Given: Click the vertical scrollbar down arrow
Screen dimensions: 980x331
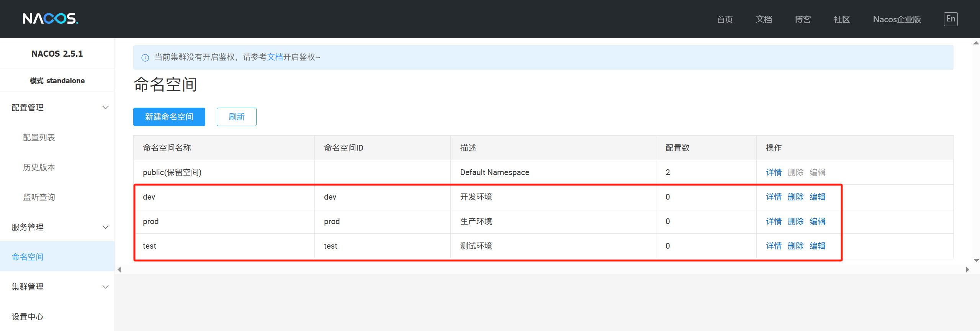Looking at the screenshot, I should (976, 261).
